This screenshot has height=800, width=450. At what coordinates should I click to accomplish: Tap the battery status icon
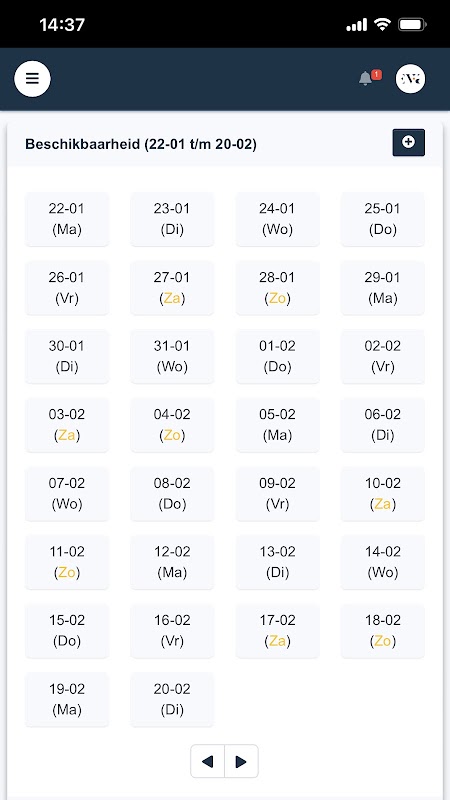412,24
